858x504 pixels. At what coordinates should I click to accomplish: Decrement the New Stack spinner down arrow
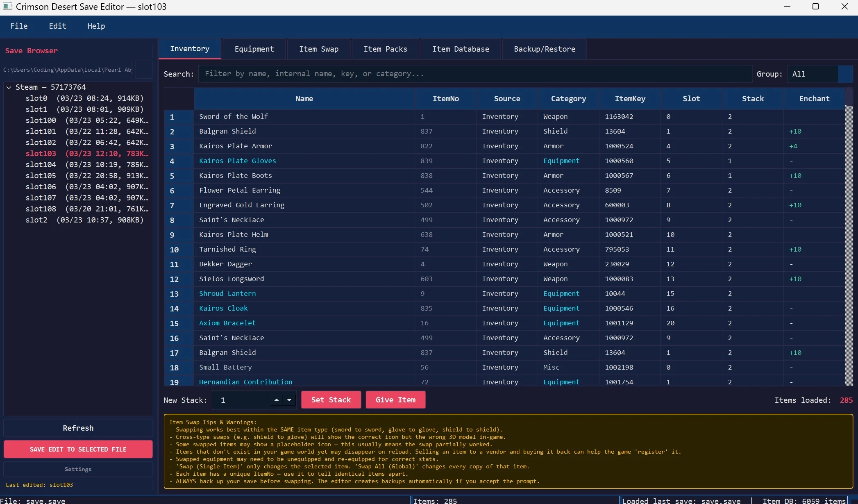(x=289, y=400)
